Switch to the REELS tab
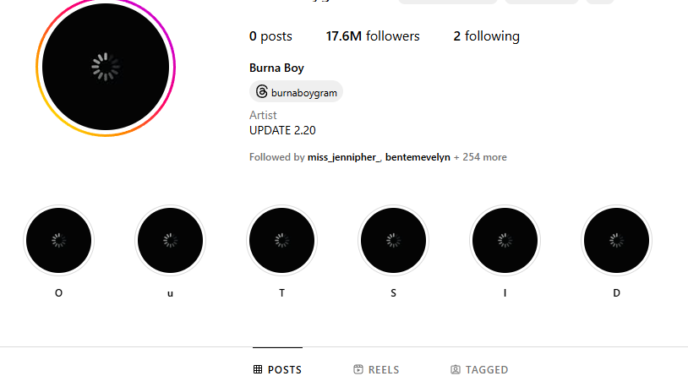Screen dimensions: 688x387 click(x=376, y=369)
